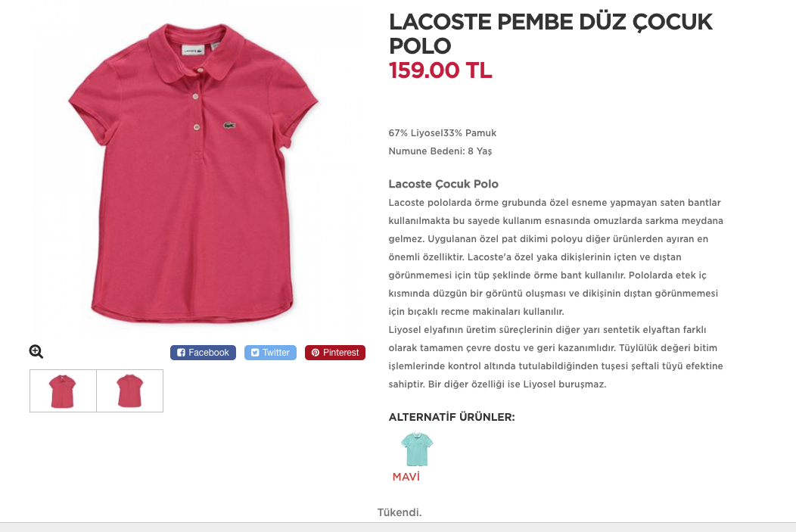This screenshot has height=532, width=796.
Task: Select the front view shirt thumbnail
Action: pos(63,391)
